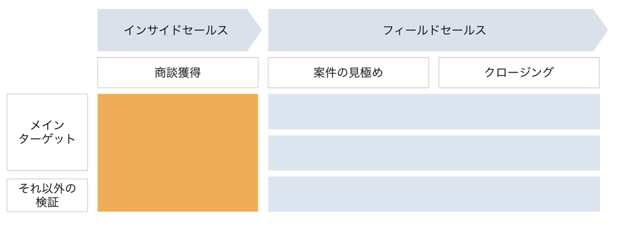This screenshot has width=644, height=229.
Task: Click the 商談獲得 text label
Action: (x=178, y=73)
